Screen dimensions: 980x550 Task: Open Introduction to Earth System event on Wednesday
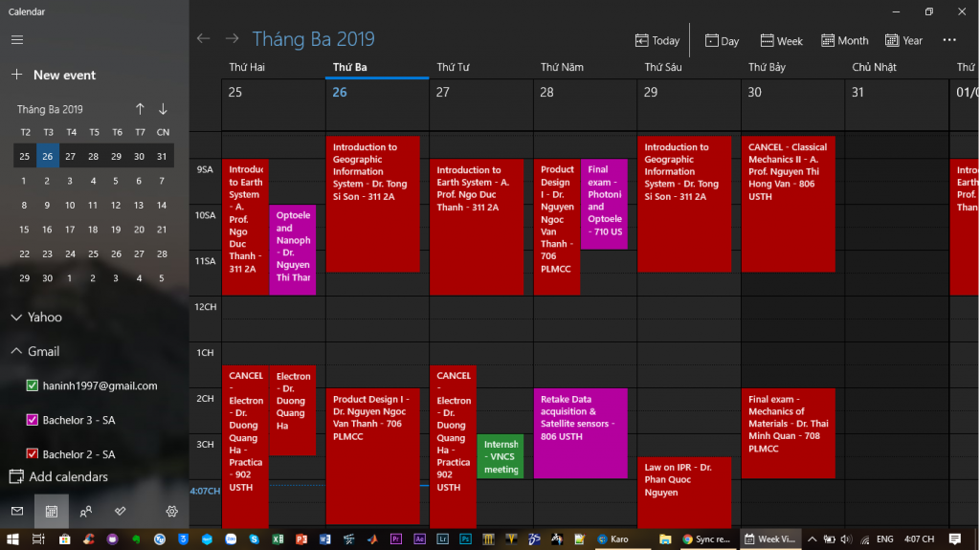(477, 227)
